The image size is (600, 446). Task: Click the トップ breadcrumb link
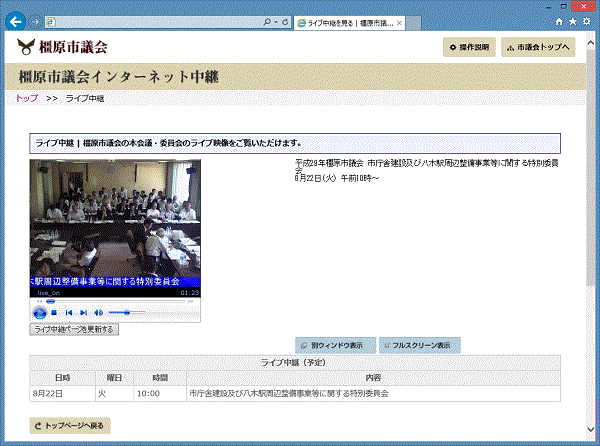click(x=27, y=98)
